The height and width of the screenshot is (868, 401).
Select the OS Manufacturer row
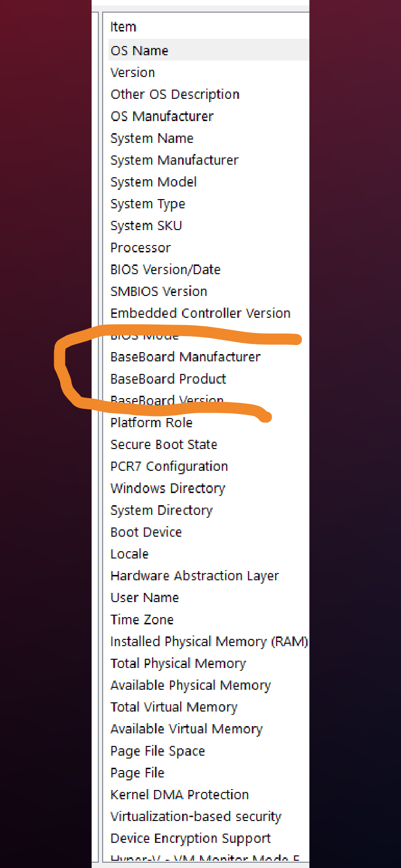click(162, 116)
